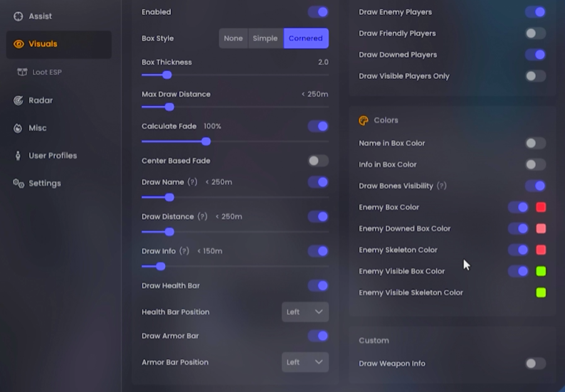Click the Custom section heading
The height and width of the screenshot is (392, 565).
click(374, 341)
